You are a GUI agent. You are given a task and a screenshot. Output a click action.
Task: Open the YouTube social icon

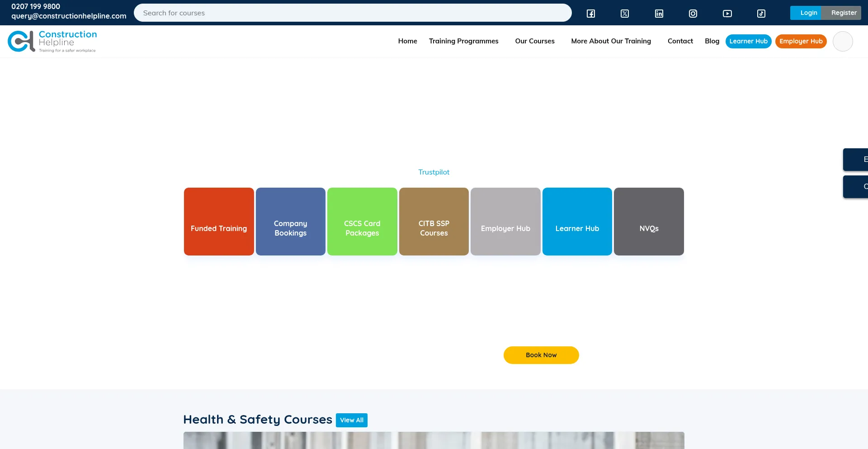coord(727,14)
